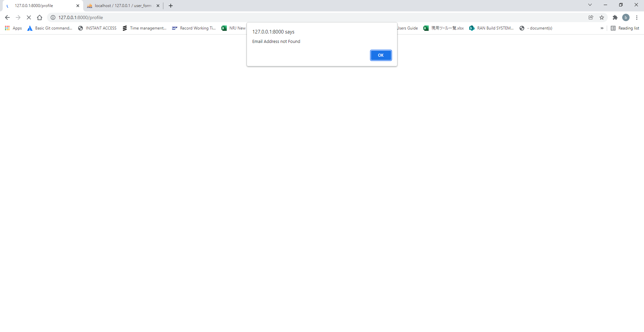644x332 pixels.
Task: Toggle the bookmark star for this page
Action: pos(602,17)
